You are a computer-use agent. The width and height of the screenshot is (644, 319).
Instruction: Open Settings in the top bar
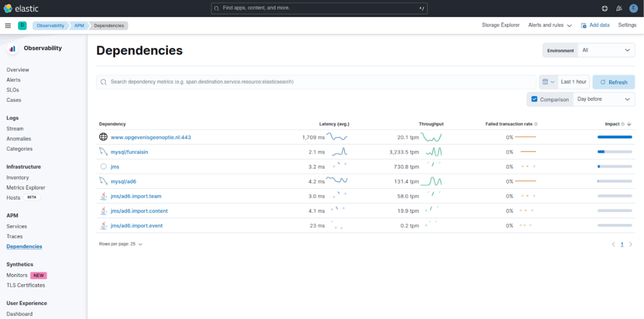click(x=627, y=25)
